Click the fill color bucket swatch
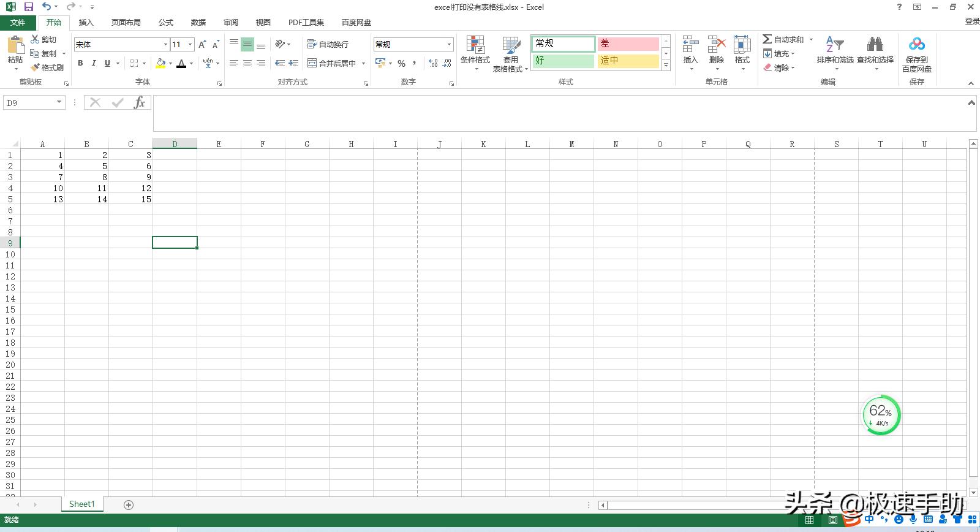This screenshot has width=980, height=532. 160,63
